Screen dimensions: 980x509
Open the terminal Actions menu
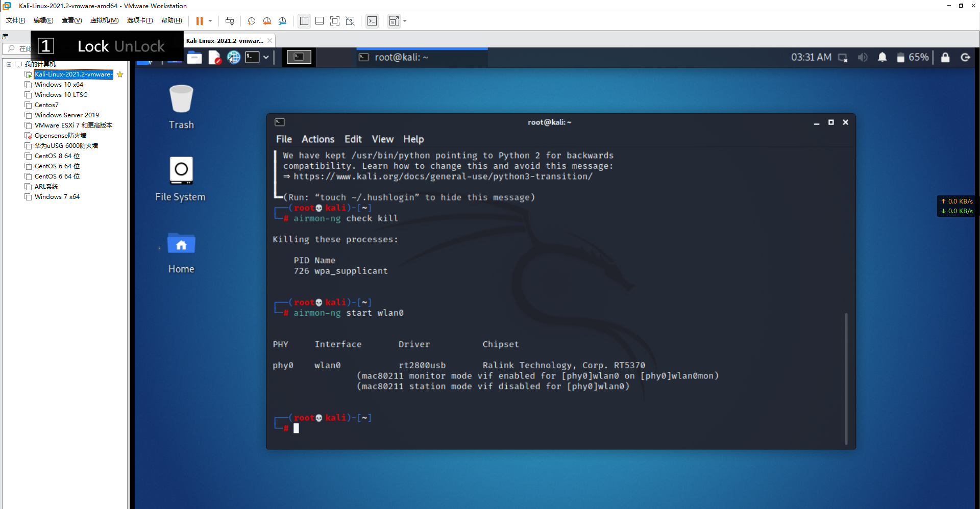318,139
